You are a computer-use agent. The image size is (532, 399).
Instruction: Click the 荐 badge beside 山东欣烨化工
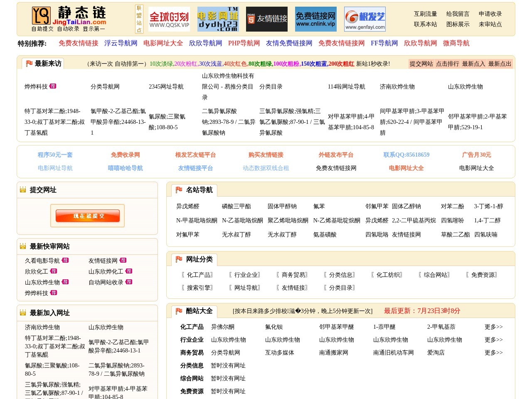129,271
